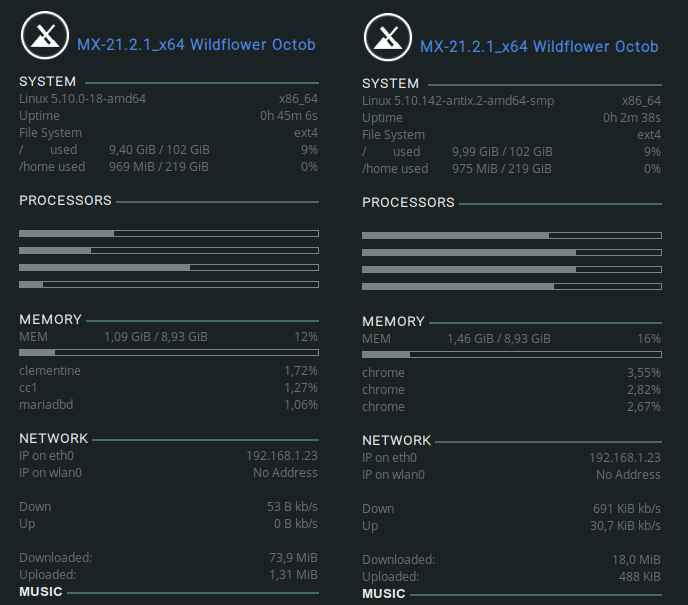Click x86_64 architecture in right panel
This screenshot has height=605, width=688.
point(641,101)
